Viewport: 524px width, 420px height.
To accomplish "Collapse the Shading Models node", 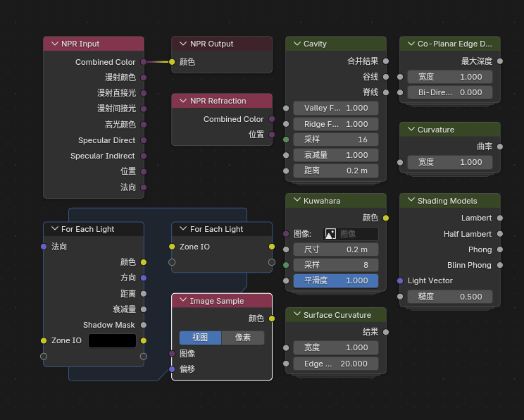I will coord(411,201).
